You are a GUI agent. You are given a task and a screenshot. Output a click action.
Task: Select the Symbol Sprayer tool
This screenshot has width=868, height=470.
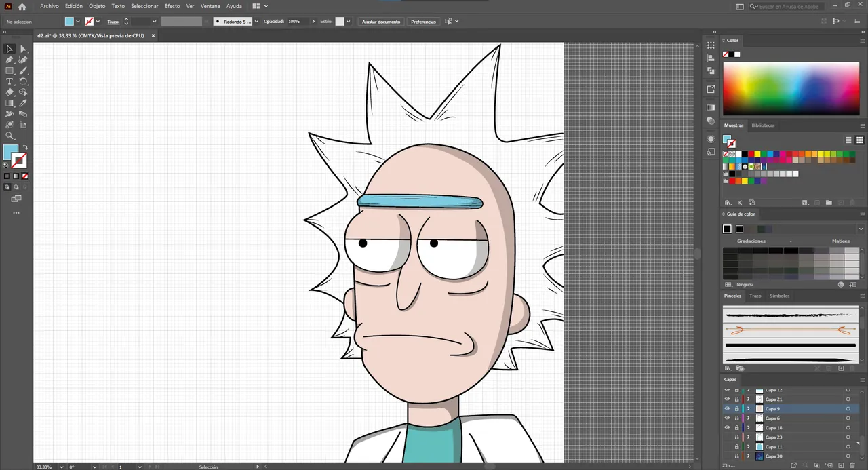click(9, 125)
